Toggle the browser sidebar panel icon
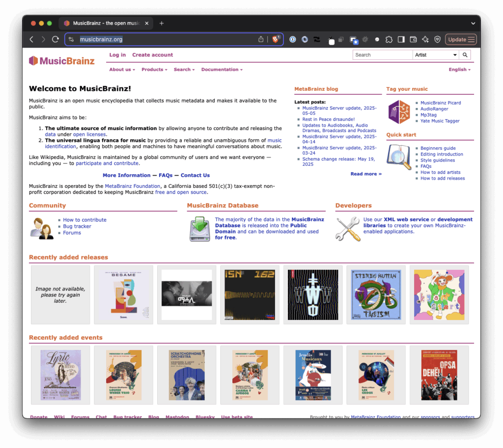Image resolution: width=503 pixels, height=448 pixels. [x=401, y=39]
